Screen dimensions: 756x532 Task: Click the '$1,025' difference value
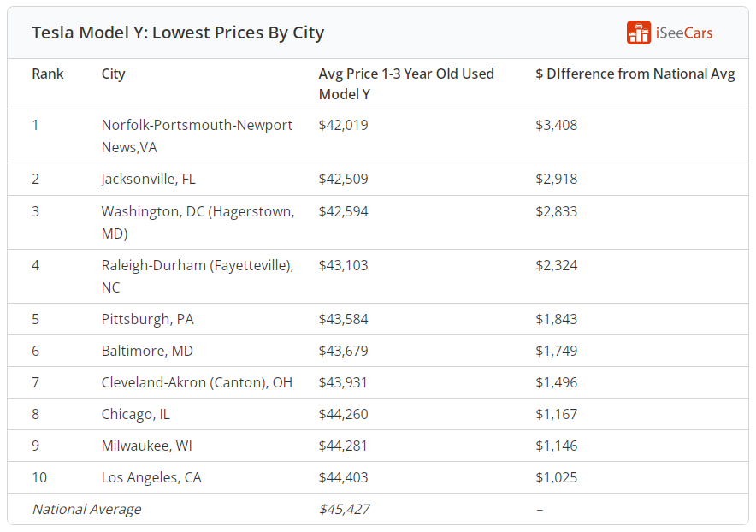point(557,478)
